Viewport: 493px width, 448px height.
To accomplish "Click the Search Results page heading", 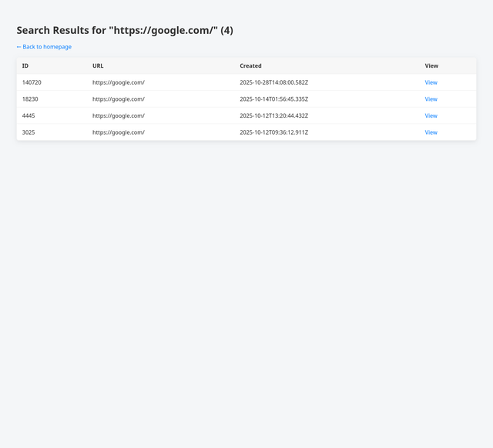I will [125, 31].
